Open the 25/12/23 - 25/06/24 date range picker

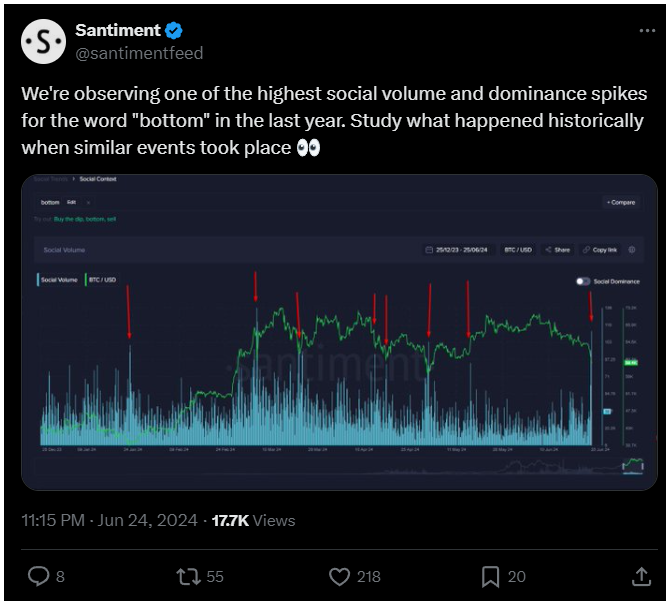click(457, 250)
